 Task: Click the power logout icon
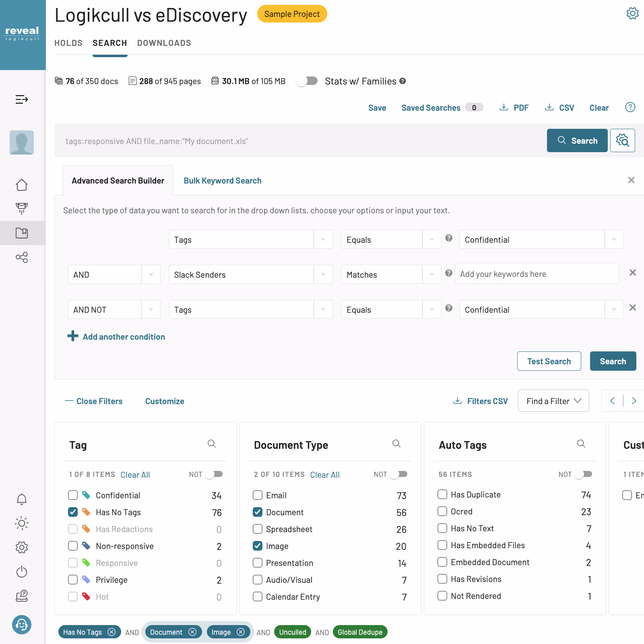pos(22,572)
